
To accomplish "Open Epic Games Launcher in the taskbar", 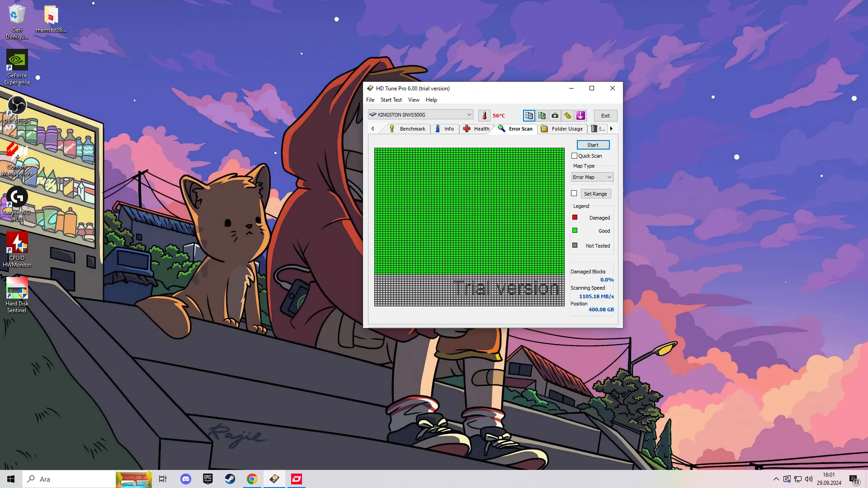I will 208,479.
